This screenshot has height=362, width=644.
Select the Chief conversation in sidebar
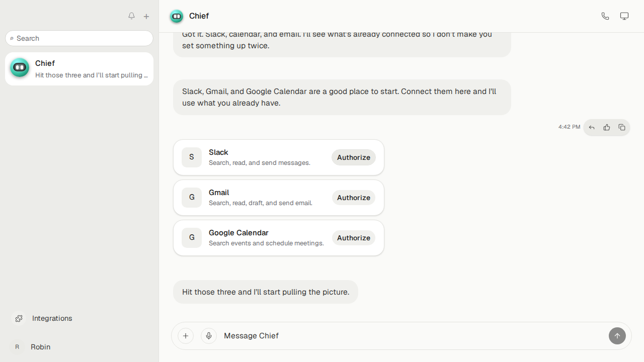pyautogui.click(x=79, y=69)
